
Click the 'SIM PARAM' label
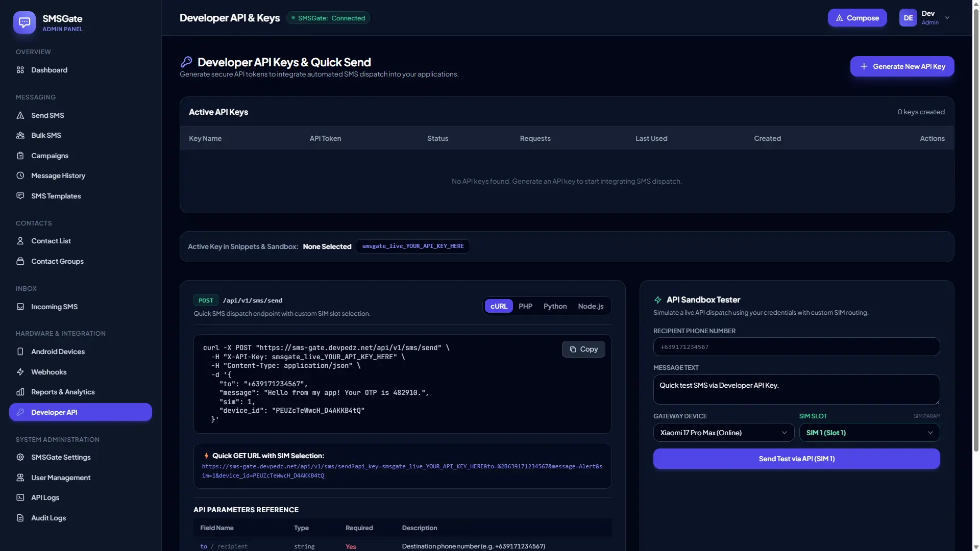tap(927, 416)
